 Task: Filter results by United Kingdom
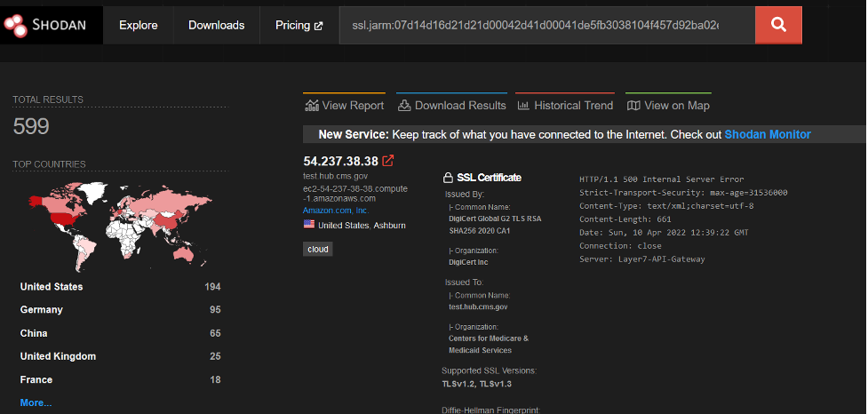(58, 356)
